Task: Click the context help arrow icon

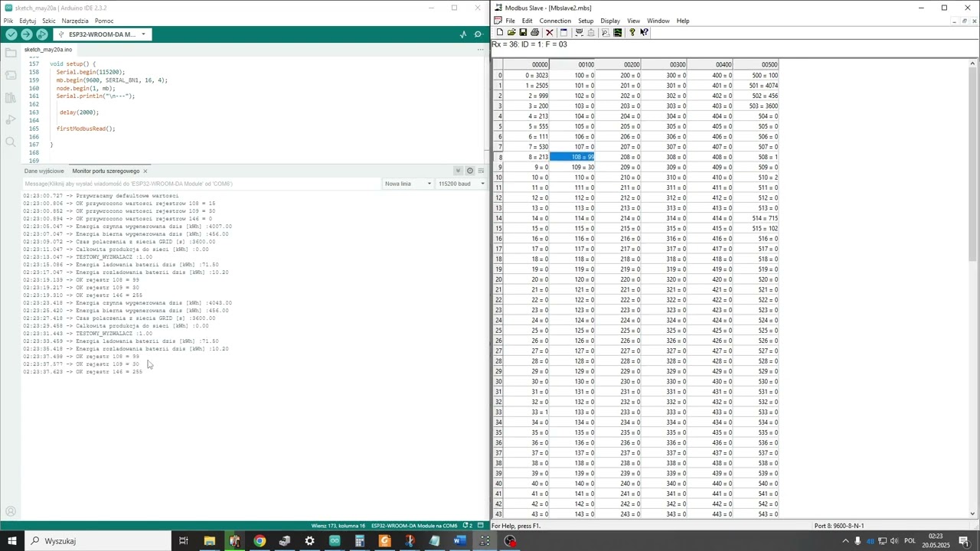Action: point(644,32)
